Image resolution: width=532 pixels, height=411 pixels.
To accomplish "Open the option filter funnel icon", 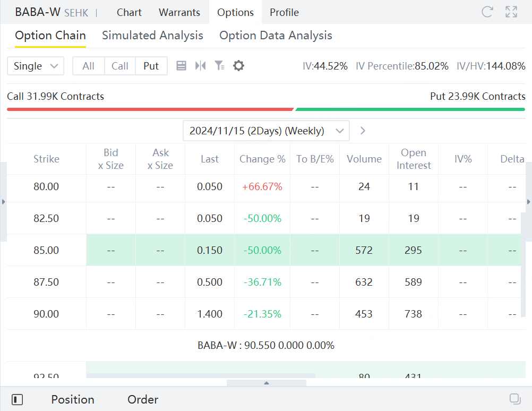I will click(x=219, y=66).
